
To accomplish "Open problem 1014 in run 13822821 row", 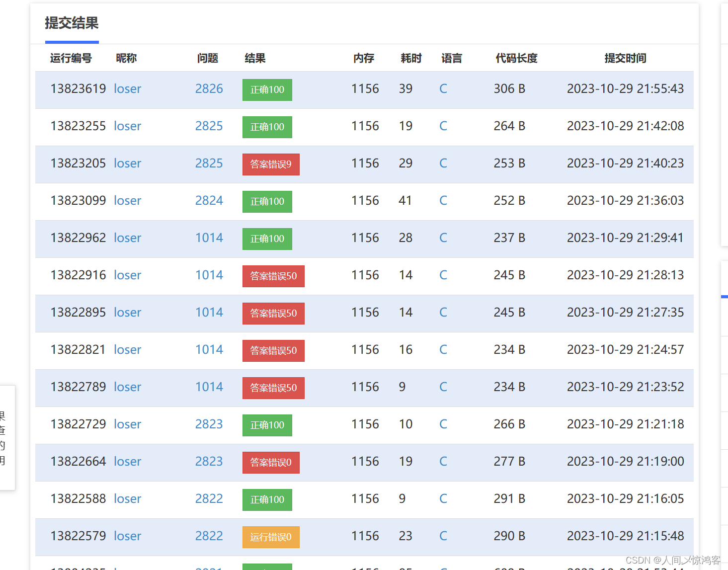I will (x=209, y=350).
